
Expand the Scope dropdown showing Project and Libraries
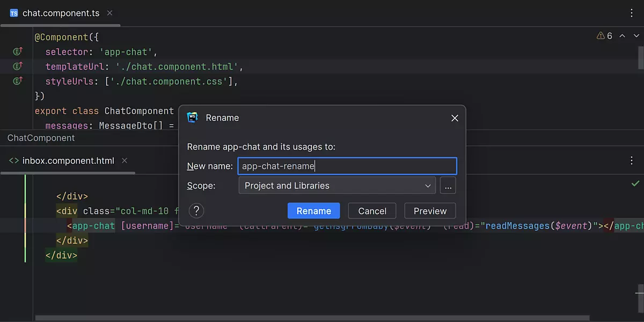[x=338, y=186]
